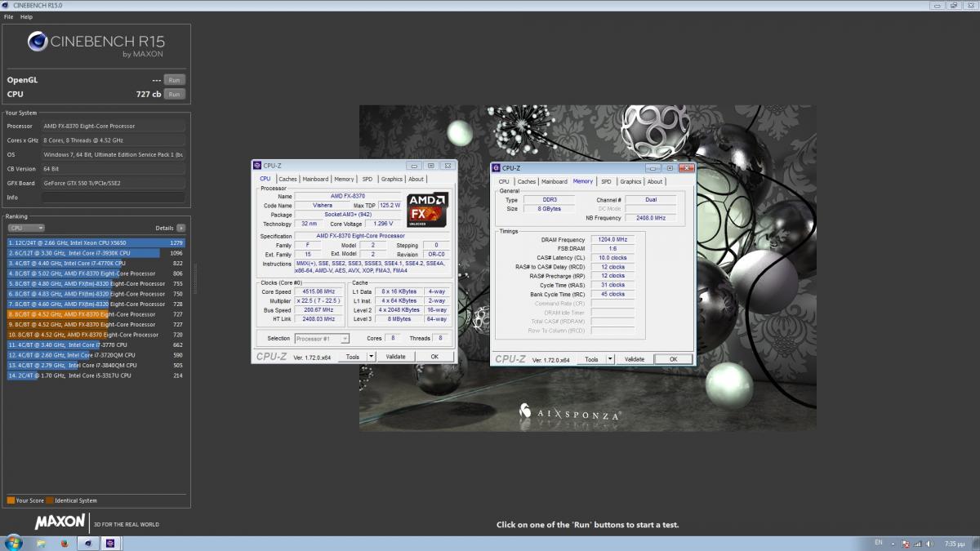Select ranking entry 2, Intel Core i7-3930K
980x551 pixels.
[96, 253]
